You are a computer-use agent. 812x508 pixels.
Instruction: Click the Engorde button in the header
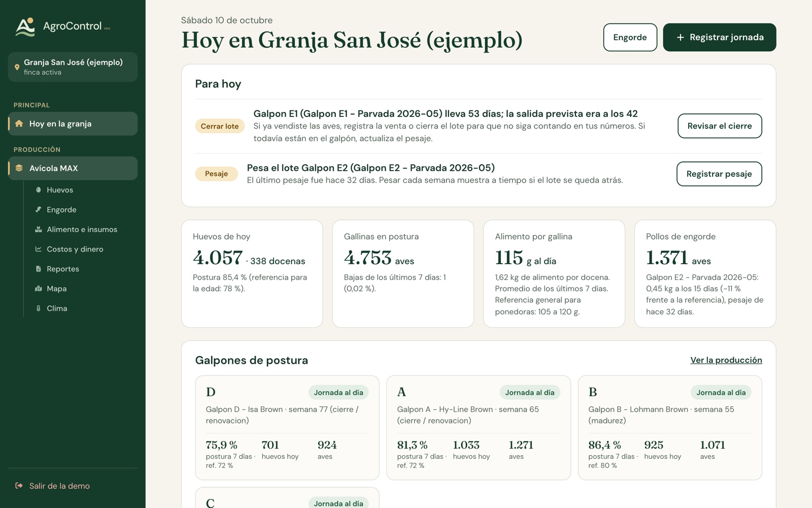[630, 37]
